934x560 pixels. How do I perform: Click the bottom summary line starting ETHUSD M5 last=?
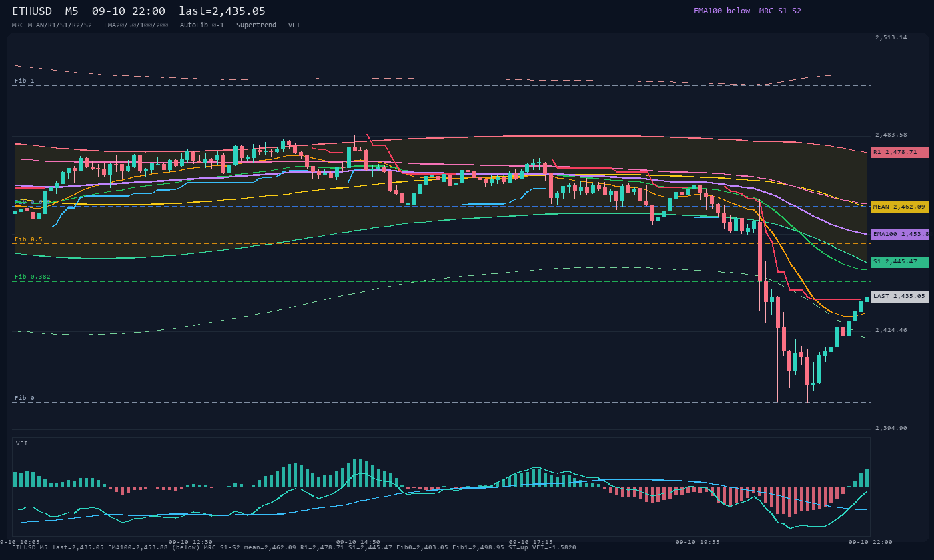click(x=294, y=547)
